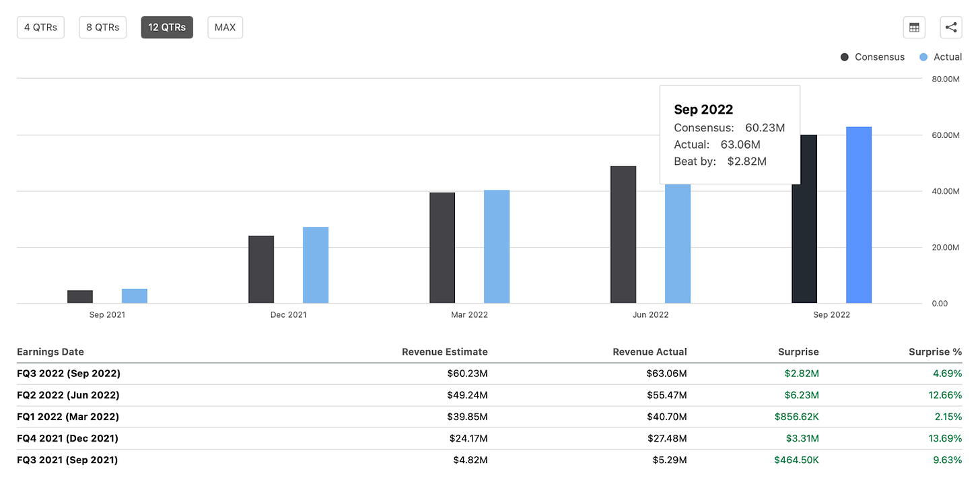Viewport: 980px width, 486px height.
Task: Click the Mar 2022 consensus bar
Action: [x=442, y=248]
